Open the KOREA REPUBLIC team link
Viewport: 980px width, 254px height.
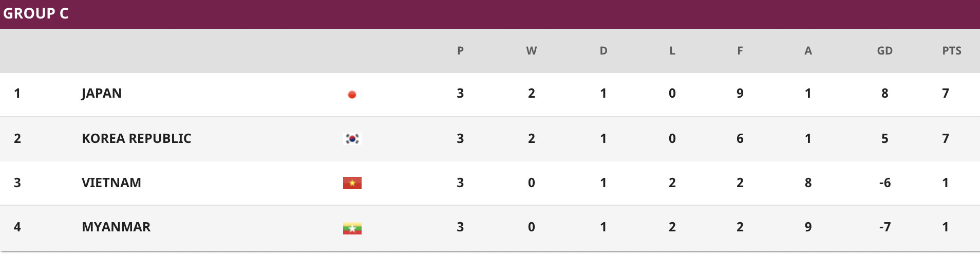[137, 138]
